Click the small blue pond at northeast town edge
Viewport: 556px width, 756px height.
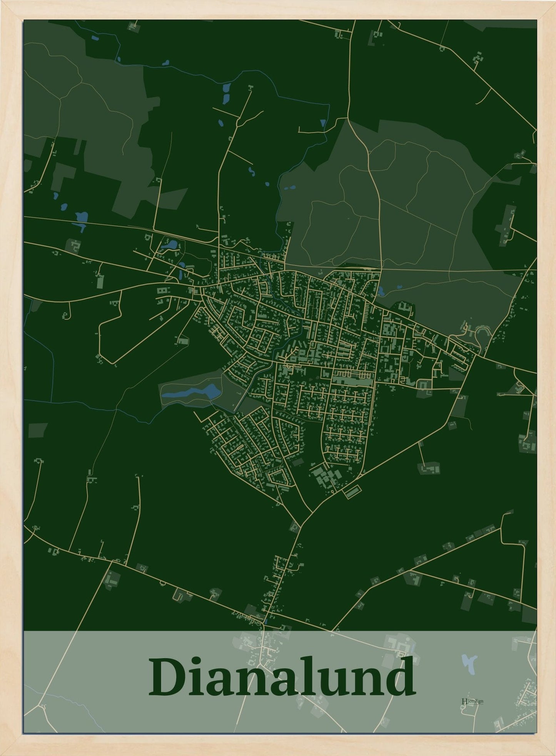381,291
